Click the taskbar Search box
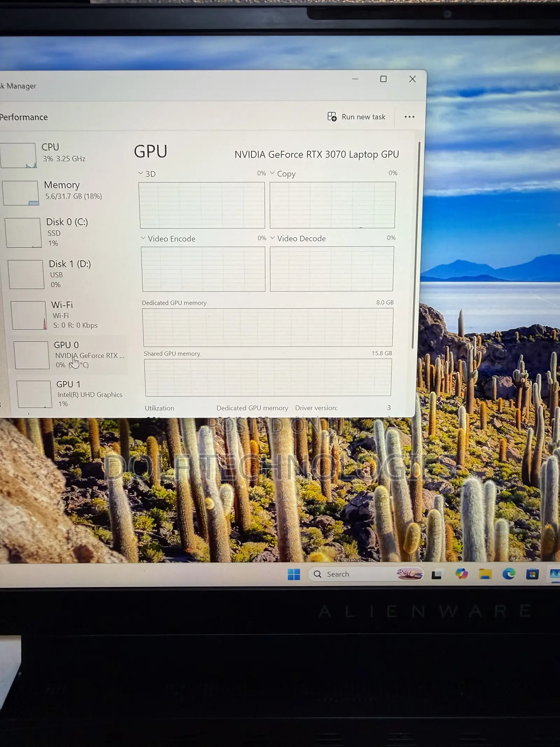560x747 pixels. point(366,574)
